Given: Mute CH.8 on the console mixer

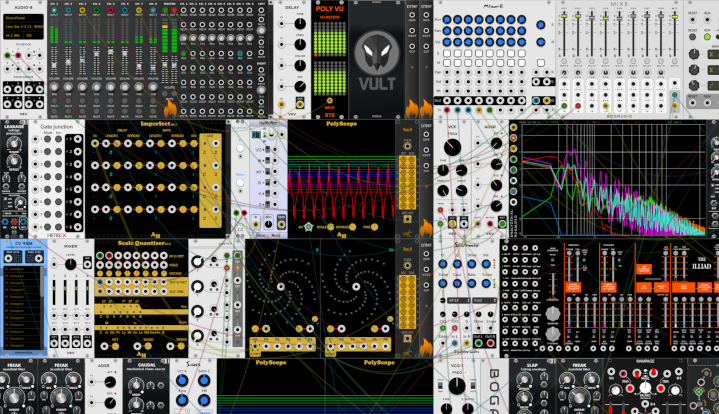Looking at the screenshot, I should point(153,112).
